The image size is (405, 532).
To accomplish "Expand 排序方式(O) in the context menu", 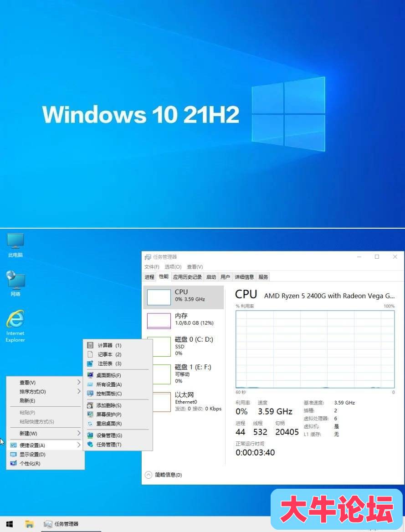I will 45,392.
